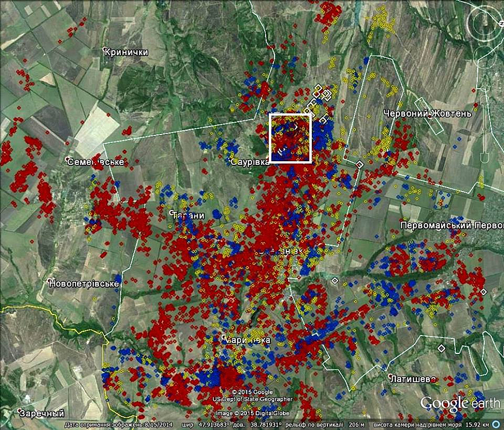Select the Заречный place marker
This screenshot has width=504, height=430.
tap(20, 411)
